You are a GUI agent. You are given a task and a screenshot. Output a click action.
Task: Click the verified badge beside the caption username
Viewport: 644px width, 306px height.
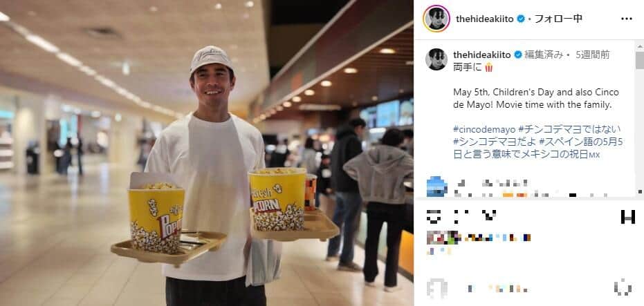coord(518,55)
